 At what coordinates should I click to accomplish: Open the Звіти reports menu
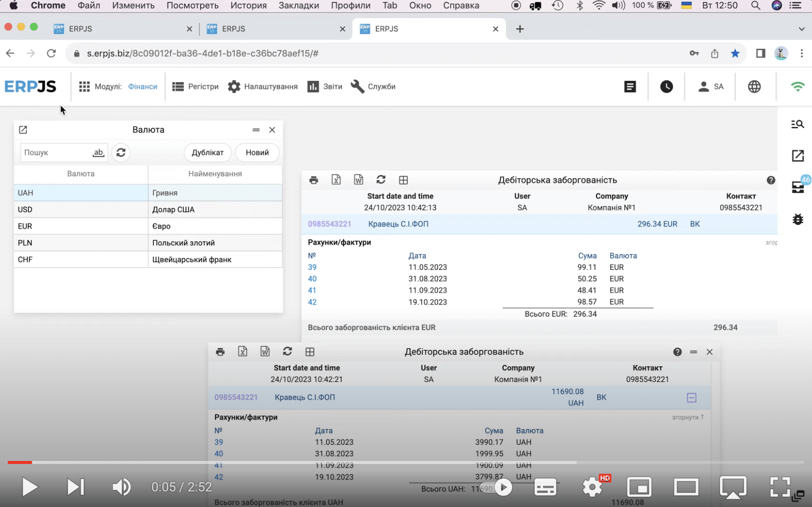tap(325, 87)
